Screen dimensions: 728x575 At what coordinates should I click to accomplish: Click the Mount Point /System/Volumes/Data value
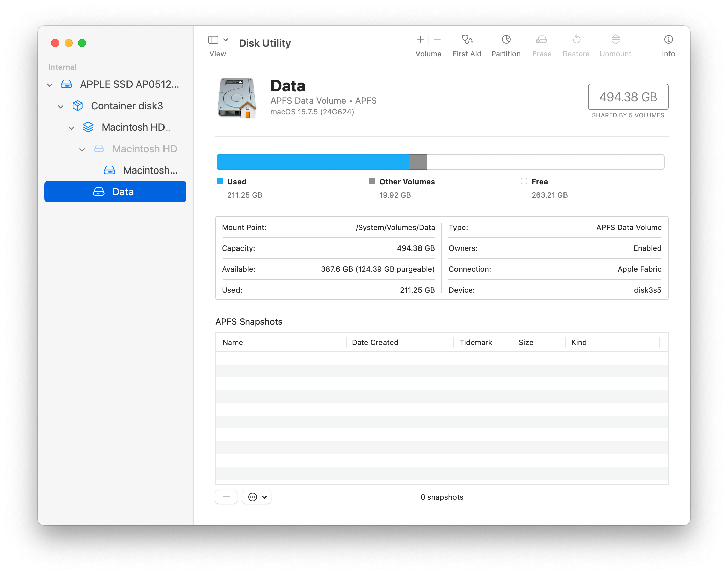(395, 228)
